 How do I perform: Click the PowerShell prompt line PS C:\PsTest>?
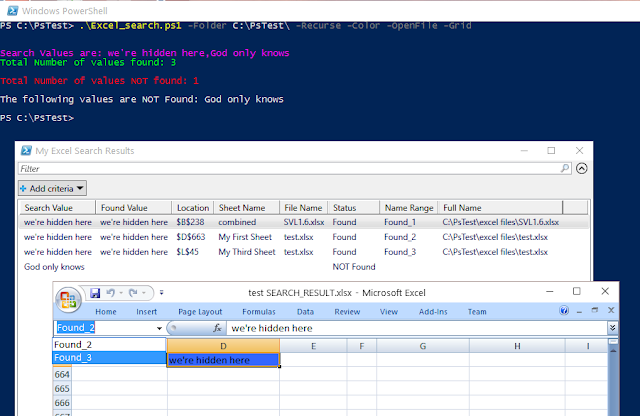click(x=37, y=118)
